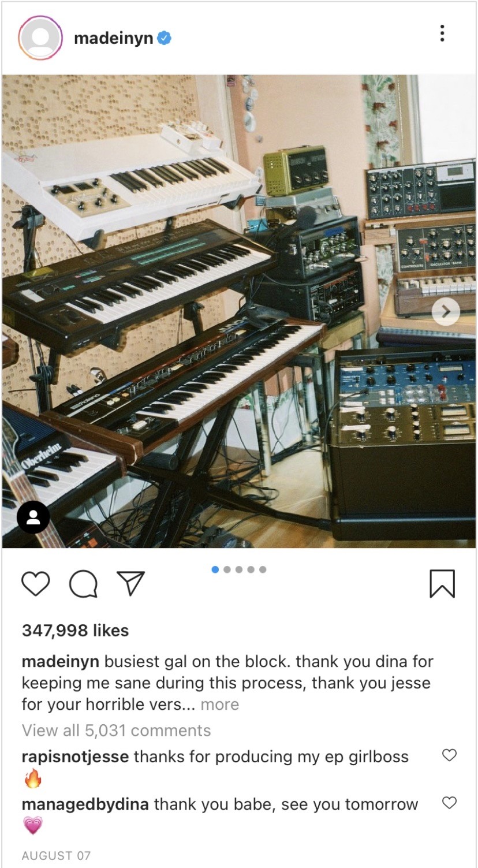Jump to the second carousel dot
This screenshot has width=478, height=868.
[x=227, y=569]
